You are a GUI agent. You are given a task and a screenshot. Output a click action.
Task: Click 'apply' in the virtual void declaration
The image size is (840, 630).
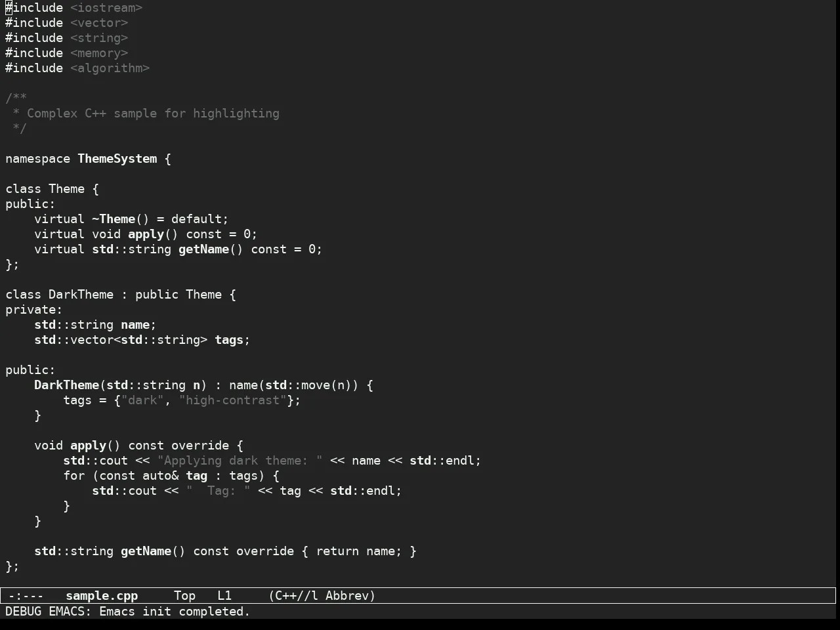tap(146, 234)
